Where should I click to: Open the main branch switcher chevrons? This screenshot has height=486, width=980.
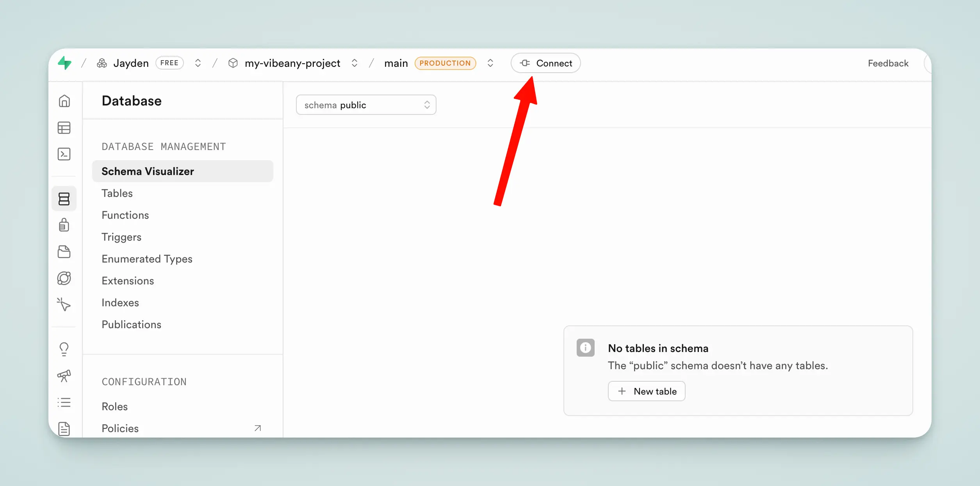490,63
